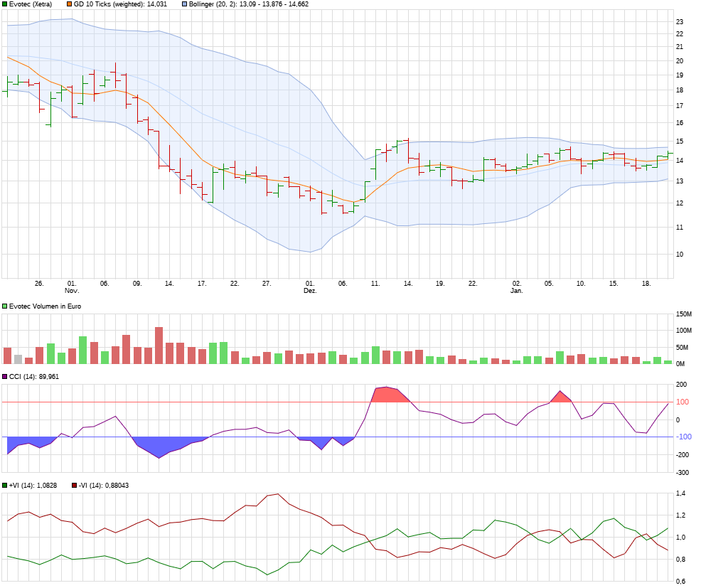
Task: Click the Evotec (Xetra) legend text
Action: pos(32,4)
